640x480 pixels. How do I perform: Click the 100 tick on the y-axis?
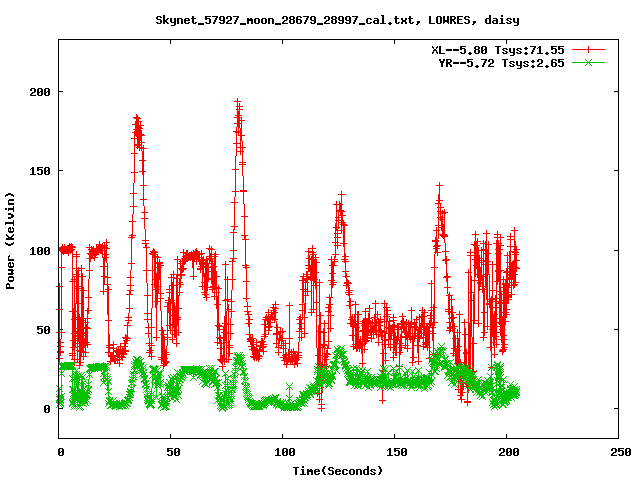[x=38, y=250]
